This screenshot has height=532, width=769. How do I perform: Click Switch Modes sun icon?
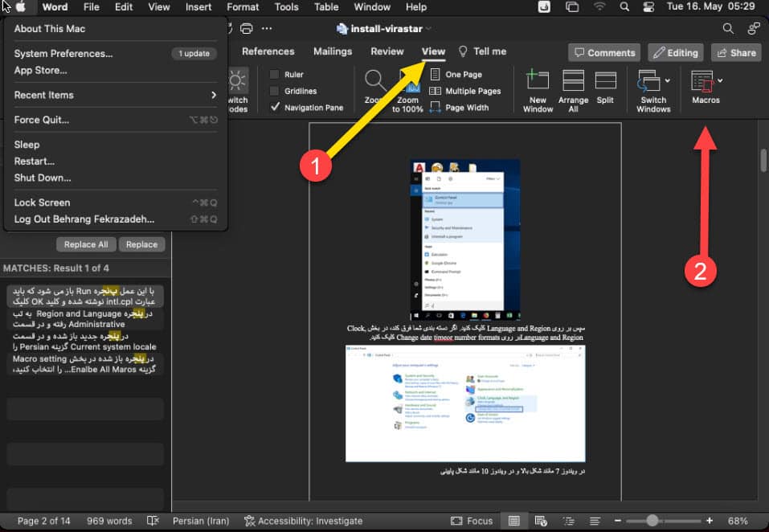pyautogui.click(x=238, y=81)
